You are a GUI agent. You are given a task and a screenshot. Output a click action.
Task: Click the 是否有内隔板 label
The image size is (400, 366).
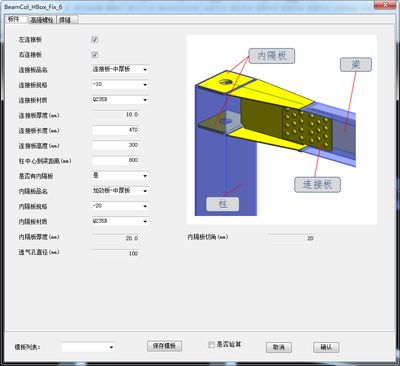[x=36, y=176]
